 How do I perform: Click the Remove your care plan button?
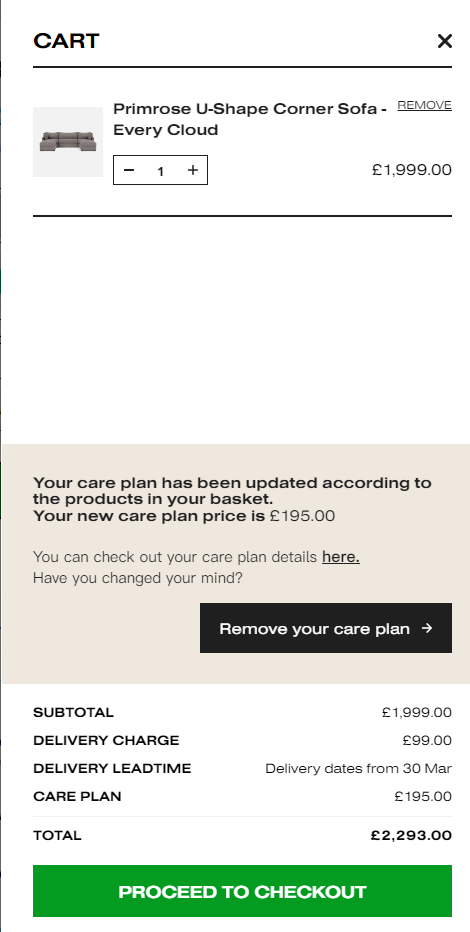click(326, 628)
